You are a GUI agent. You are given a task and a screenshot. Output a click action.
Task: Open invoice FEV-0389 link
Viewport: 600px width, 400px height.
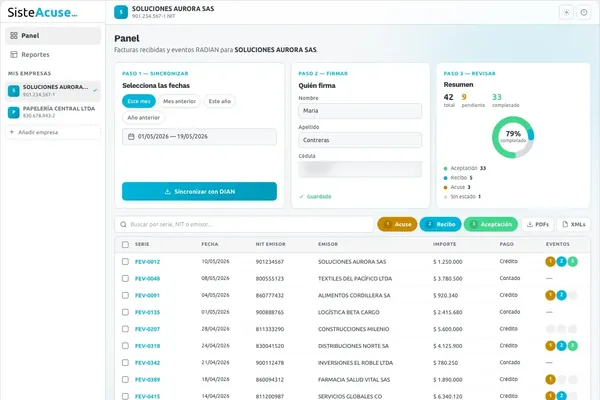tap(147, 380)
